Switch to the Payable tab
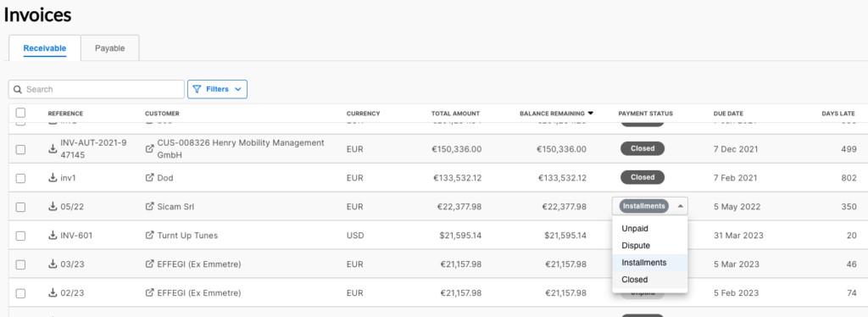 [x=109, y=48]
